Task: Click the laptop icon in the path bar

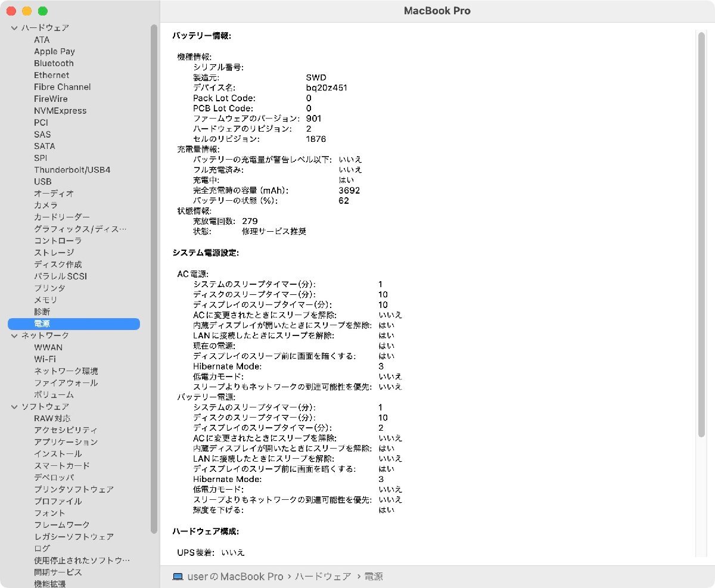Action: 178,577
